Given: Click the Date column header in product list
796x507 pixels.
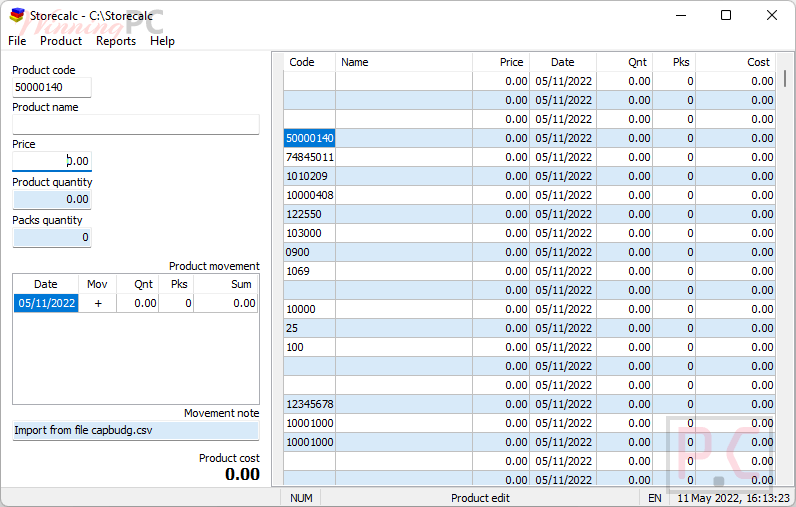Looking at the screenshot, I should (563, 62).
